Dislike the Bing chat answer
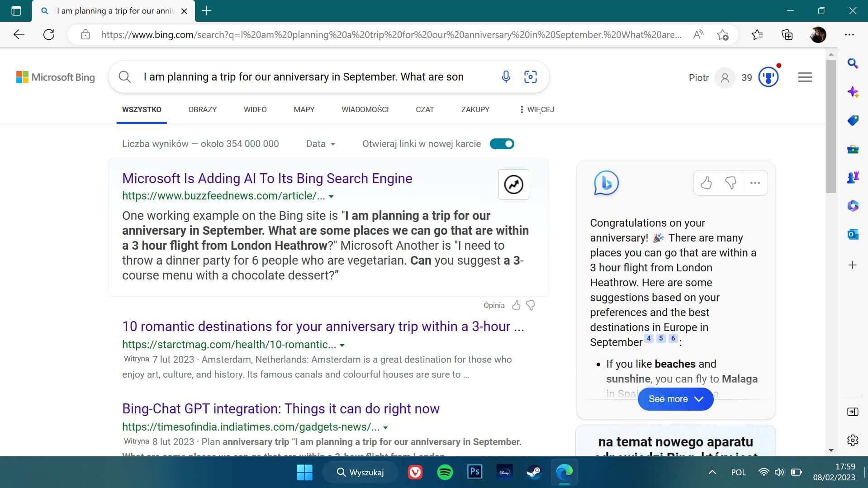The width and height of the screenshot is (868, 488). pyautogui.click(x=731, y=183)
